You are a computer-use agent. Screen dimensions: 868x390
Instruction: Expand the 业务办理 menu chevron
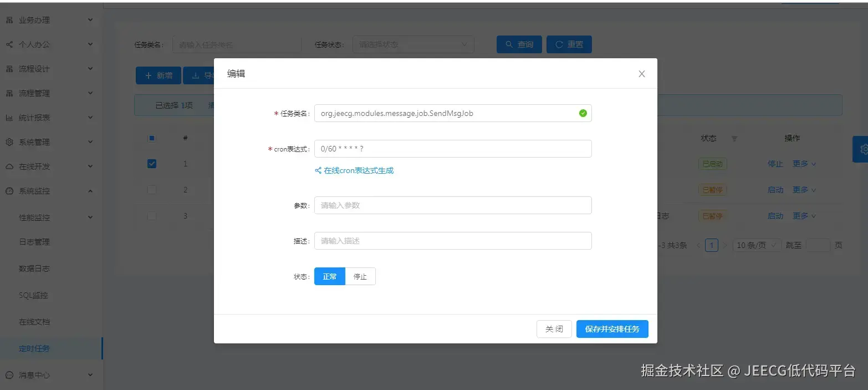(90, 20)
